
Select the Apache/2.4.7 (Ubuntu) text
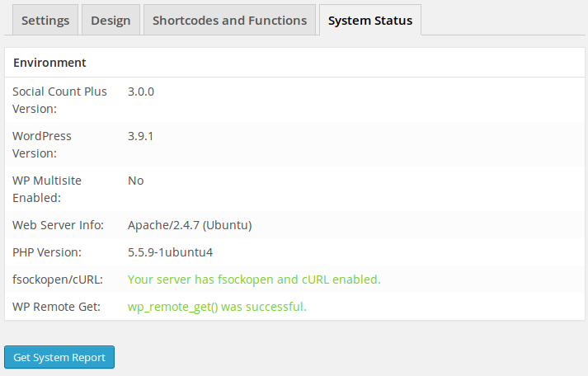pos(190,225)
